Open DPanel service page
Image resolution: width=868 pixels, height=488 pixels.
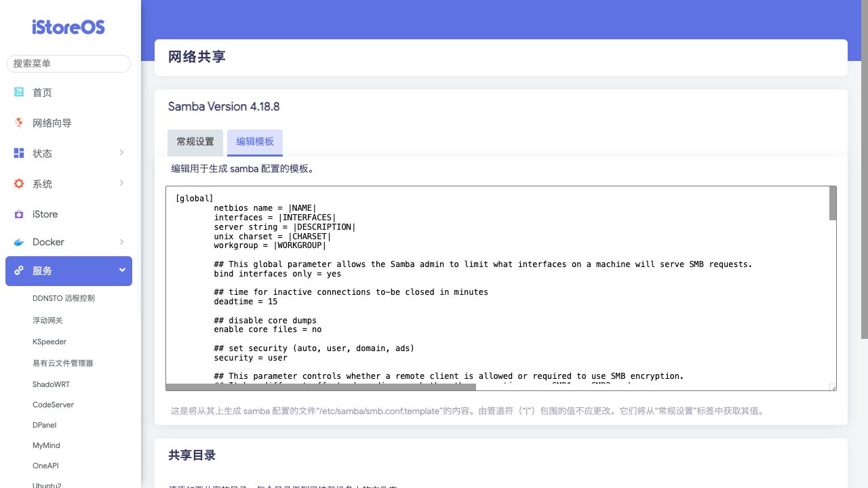44,425
